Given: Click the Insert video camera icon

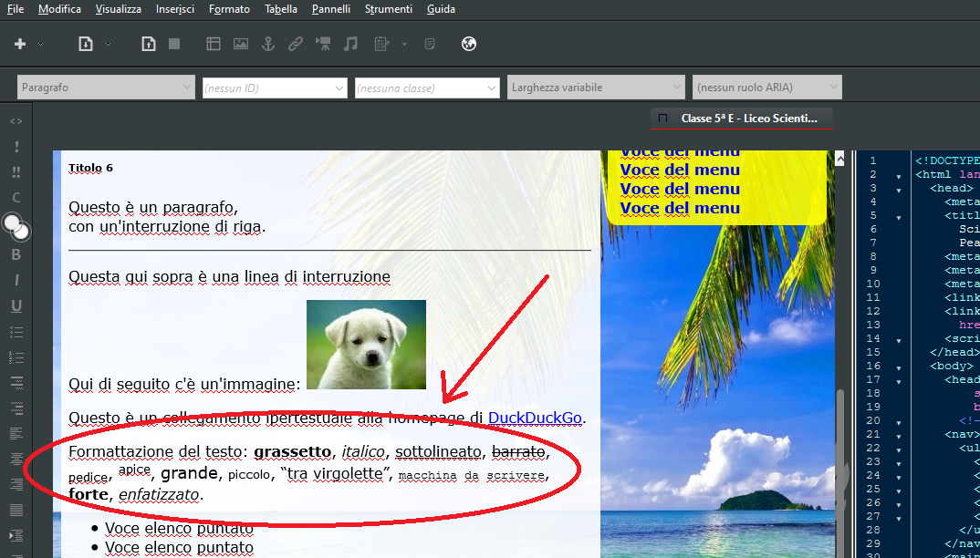Looking at the screenshot, I should pos(323,44).
